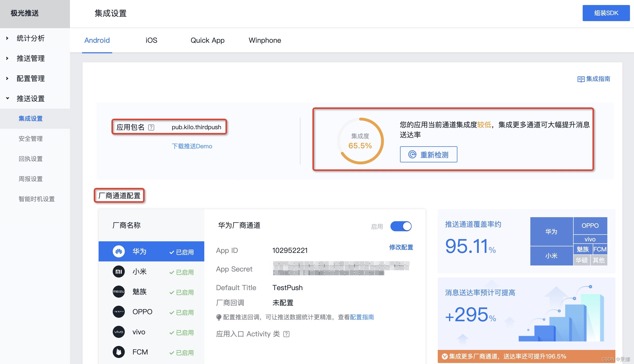Collapse the 推送设置 sidebar section

30,99
